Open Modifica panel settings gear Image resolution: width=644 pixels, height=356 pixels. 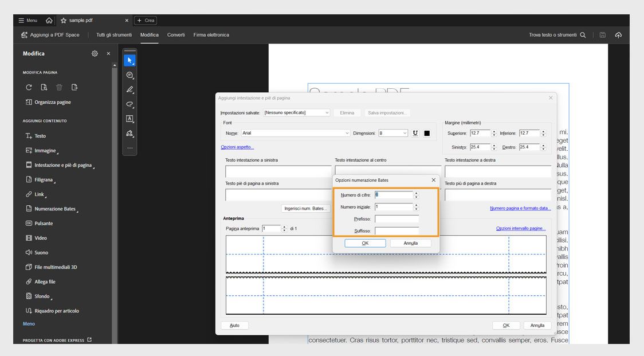point(95,53)
